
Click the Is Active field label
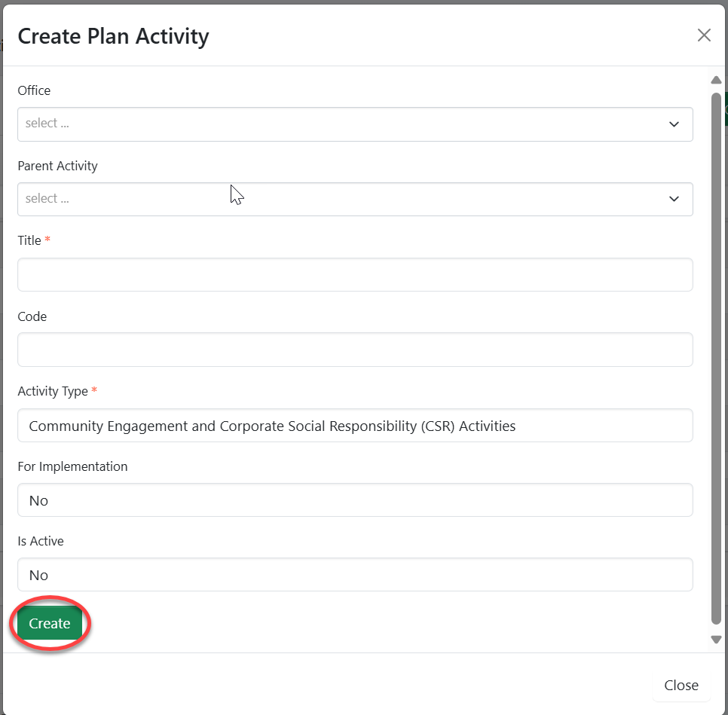(41, 541)
